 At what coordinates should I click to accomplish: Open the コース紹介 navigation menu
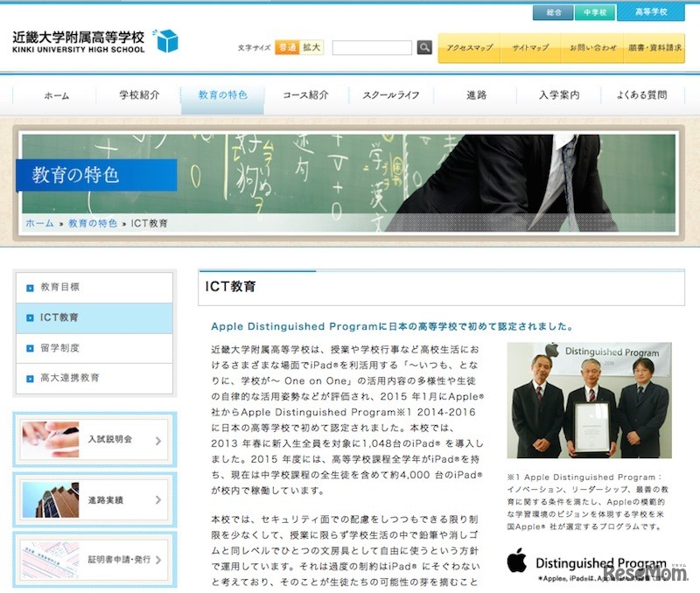pyautogui.click(x=306, y=94)
